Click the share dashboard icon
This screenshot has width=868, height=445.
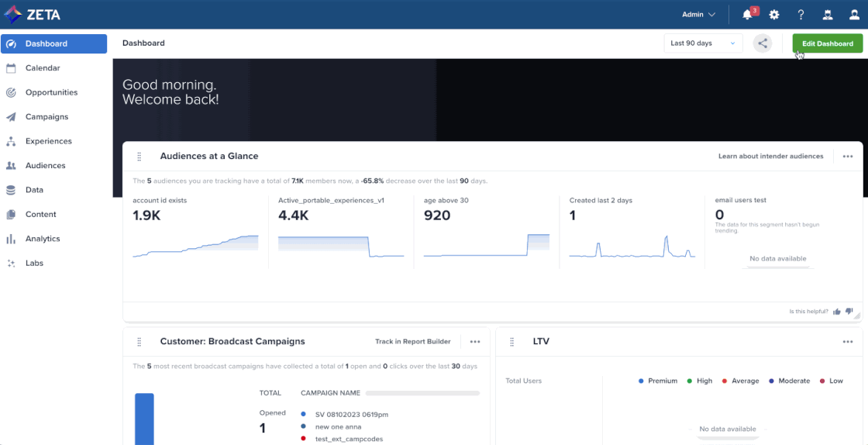[763, 43]
